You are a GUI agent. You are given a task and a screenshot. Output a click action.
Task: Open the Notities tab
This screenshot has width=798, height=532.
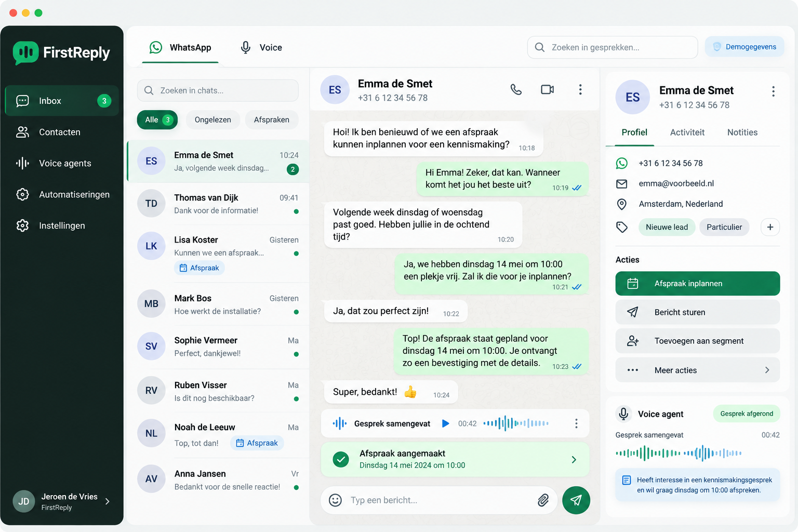point(742,132)
